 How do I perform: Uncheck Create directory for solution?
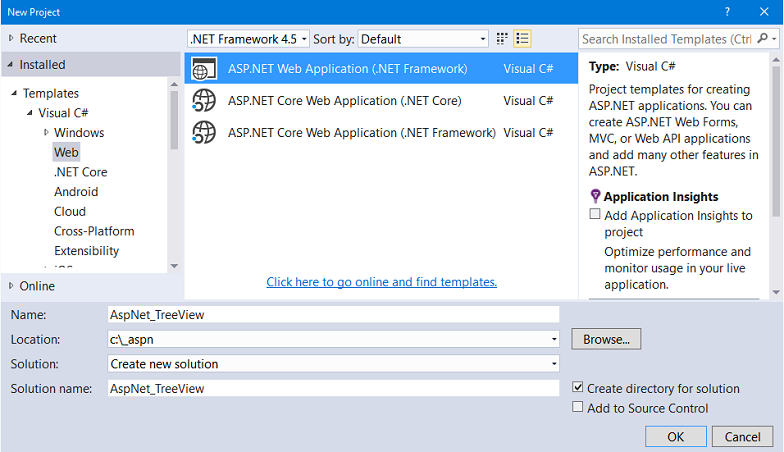click(578, 387)
